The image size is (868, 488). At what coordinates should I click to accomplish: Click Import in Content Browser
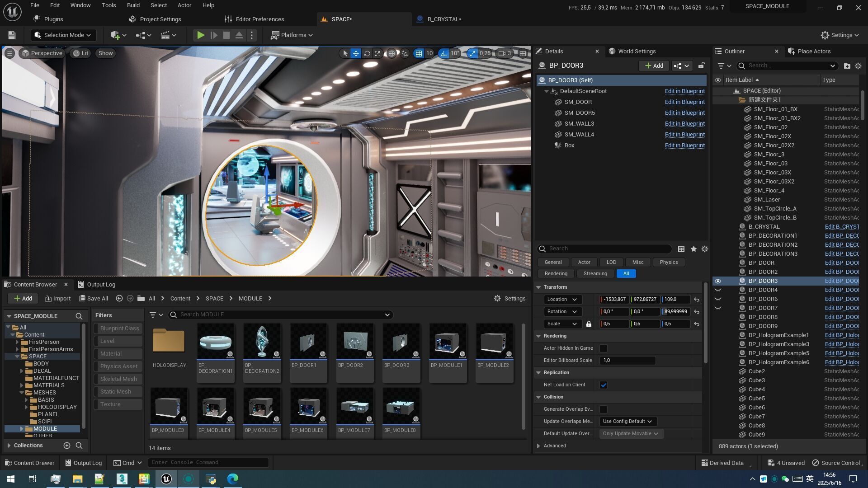click(57, 299)
